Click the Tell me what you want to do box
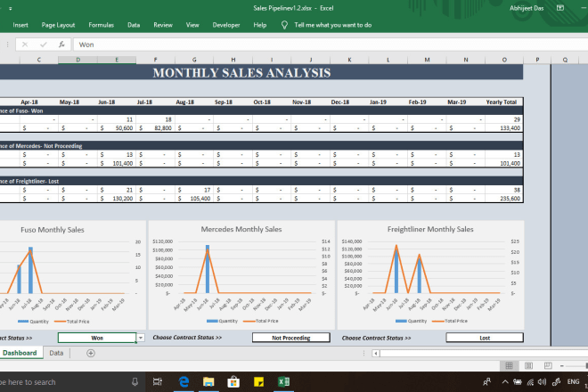The image size is (588, 392). point(332,25)
